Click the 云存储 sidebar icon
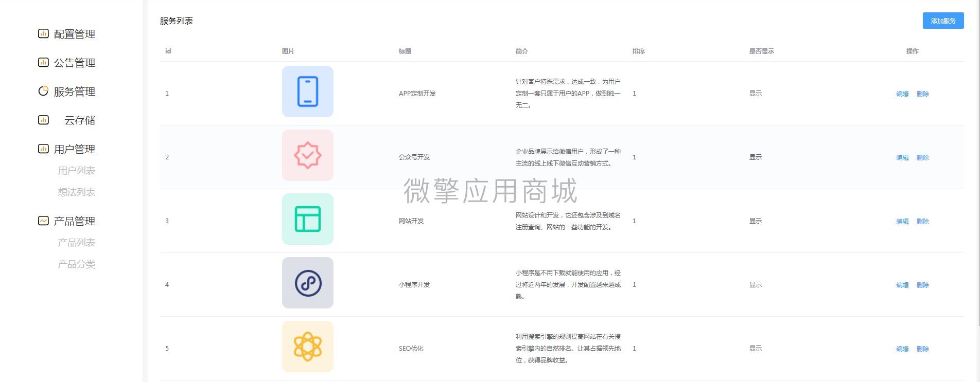This screenshot has width=980, height=382. coord(43,120)
